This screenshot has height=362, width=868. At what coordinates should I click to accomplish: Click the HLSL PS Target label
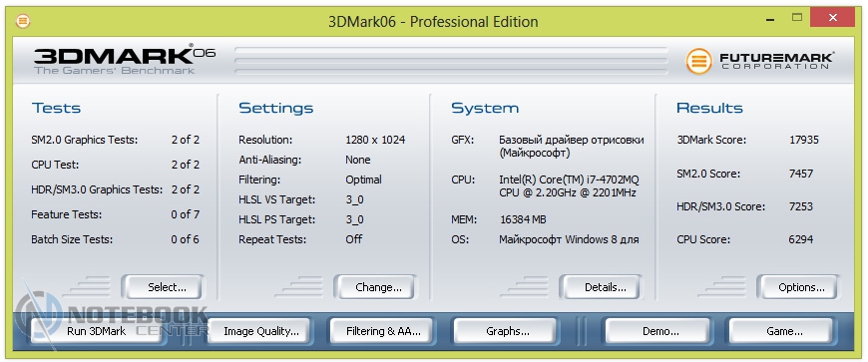[x=276, y=219]
